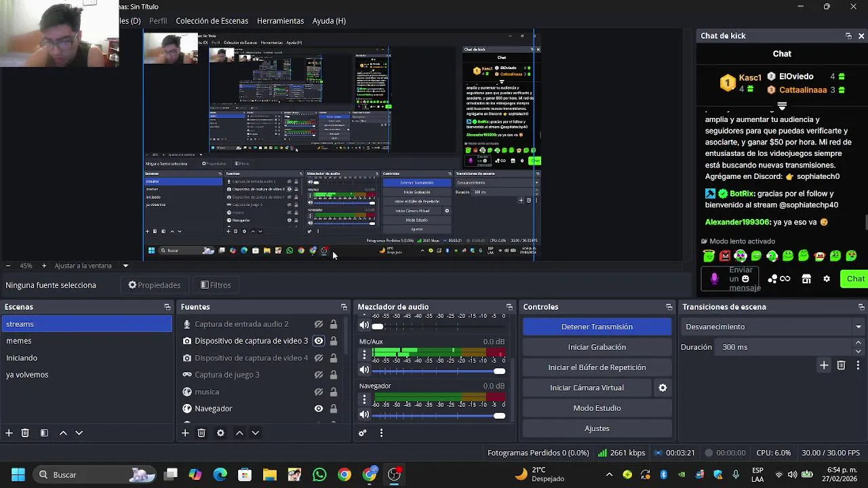Viewport: 868px width, 488px height.
Task: Open the Ayuda (H) menu
Action: click(329, 21)
